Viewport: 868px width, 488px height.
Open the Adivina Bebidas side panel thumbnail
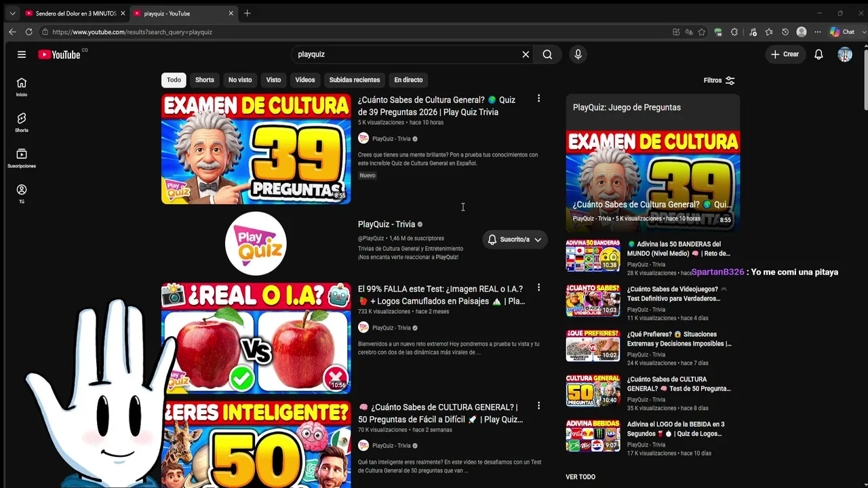tap(593, 436)
